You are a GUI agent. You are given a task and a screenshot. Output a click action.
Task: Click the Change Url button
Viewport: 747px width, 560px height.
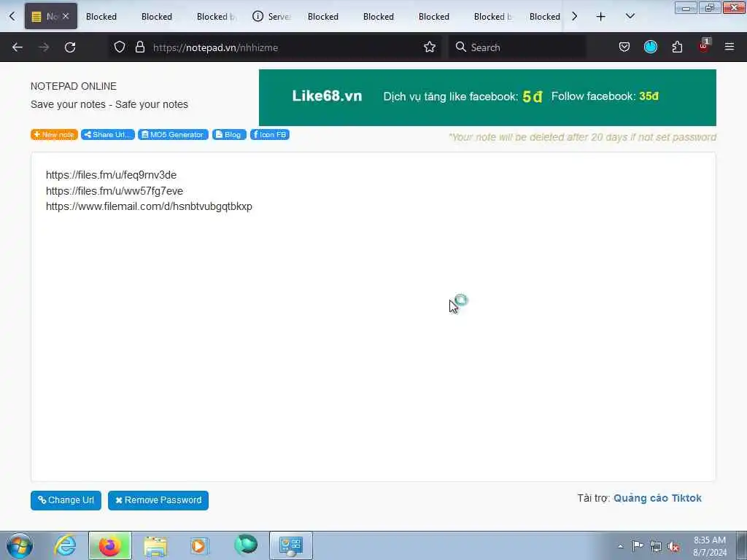[x=66, y=500]
